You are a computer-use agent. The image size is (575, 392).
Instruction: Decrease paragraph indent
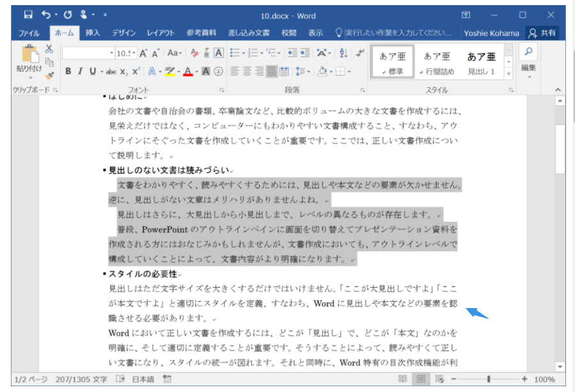point(293,53)
